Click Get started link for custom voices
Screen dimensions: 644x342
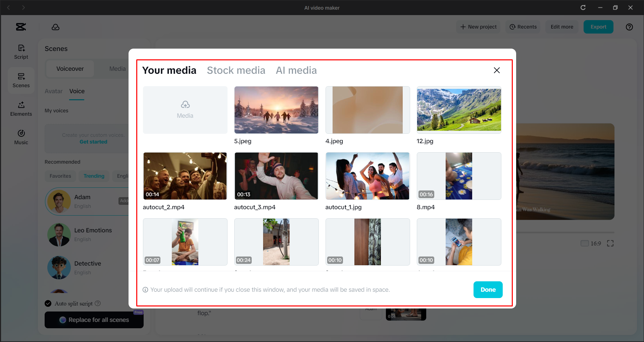coord(93,142)
